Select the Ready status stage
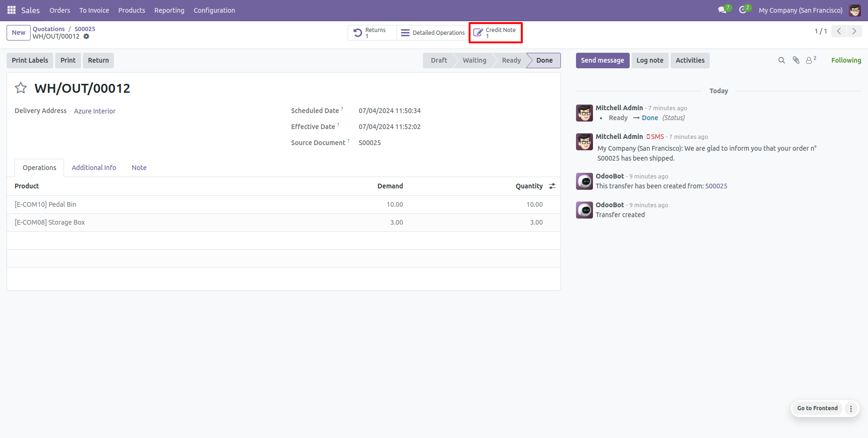Image resolution: width=868 pixels, height=438 pixels. pos(511,60)
